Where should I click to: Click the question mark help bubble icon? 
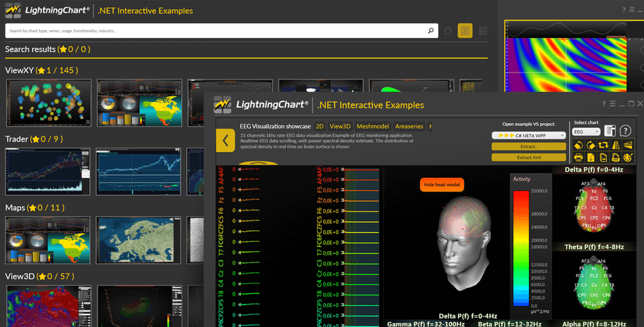coord(625,132)
